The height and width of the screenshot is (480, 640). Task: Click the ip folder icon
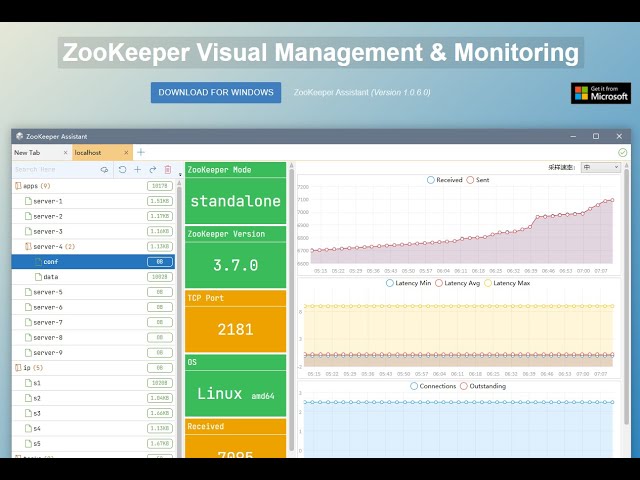point(18,368)
